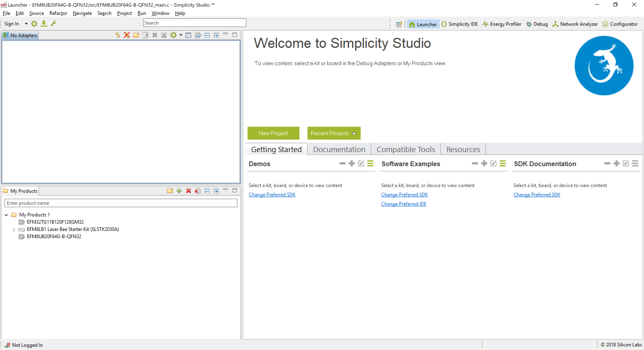Open settings with the green gear icon
Screen dimensions: 644x350
pyautogui.click(x=34, y=24)
